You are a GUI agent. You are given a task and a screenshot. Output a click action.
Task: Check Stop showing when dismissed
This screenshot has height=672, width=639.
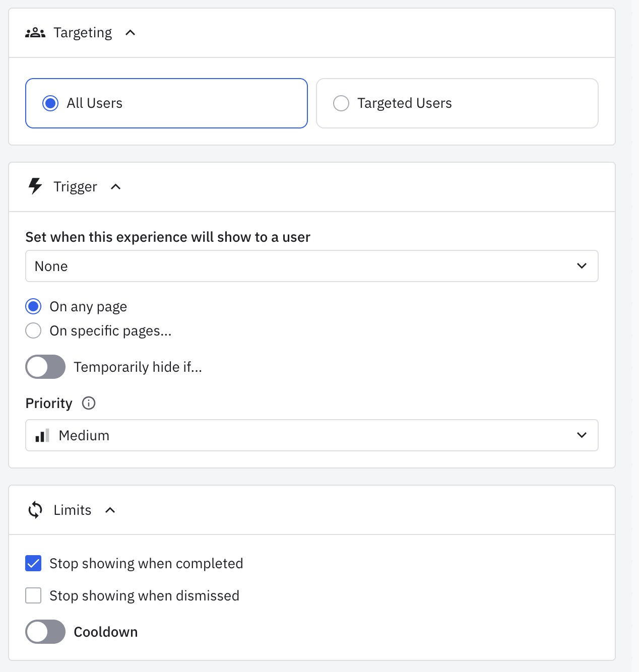tap(33, 595)
